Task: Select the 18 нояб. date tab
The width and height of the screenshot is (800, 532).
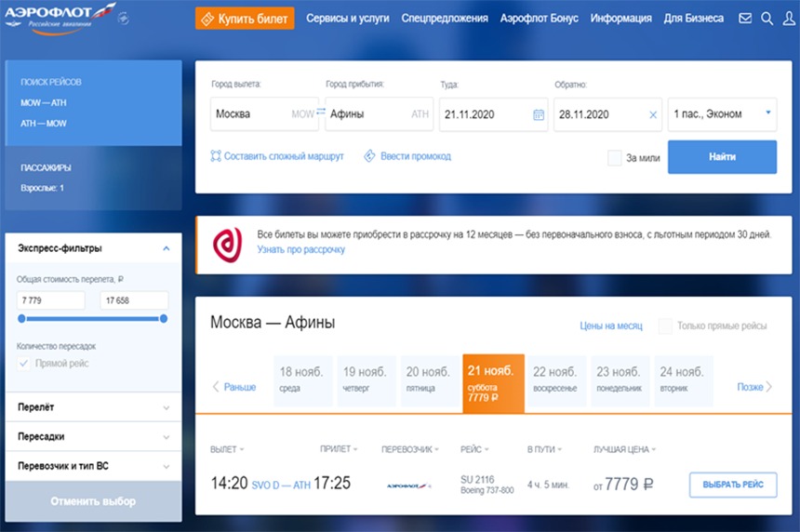Action: click(x=303, y=381)
